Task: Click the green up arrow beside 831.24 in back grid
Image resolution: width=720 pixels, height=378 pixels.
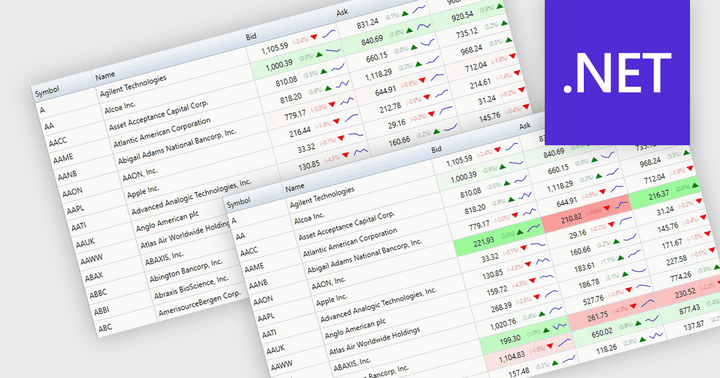Action: coord(405,14)
